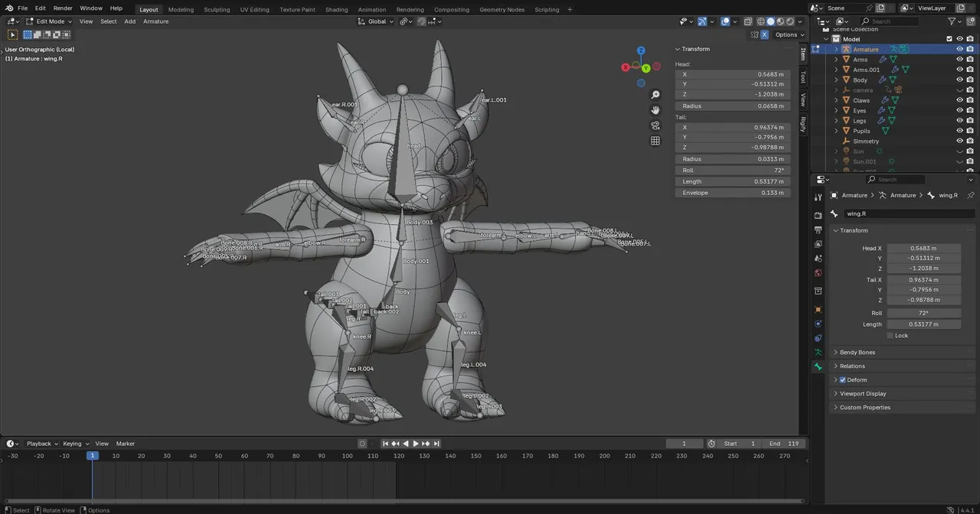Select the tweak select tool icon
The width and height of the screenshot is (980, 514).
(x=13, y=34)
